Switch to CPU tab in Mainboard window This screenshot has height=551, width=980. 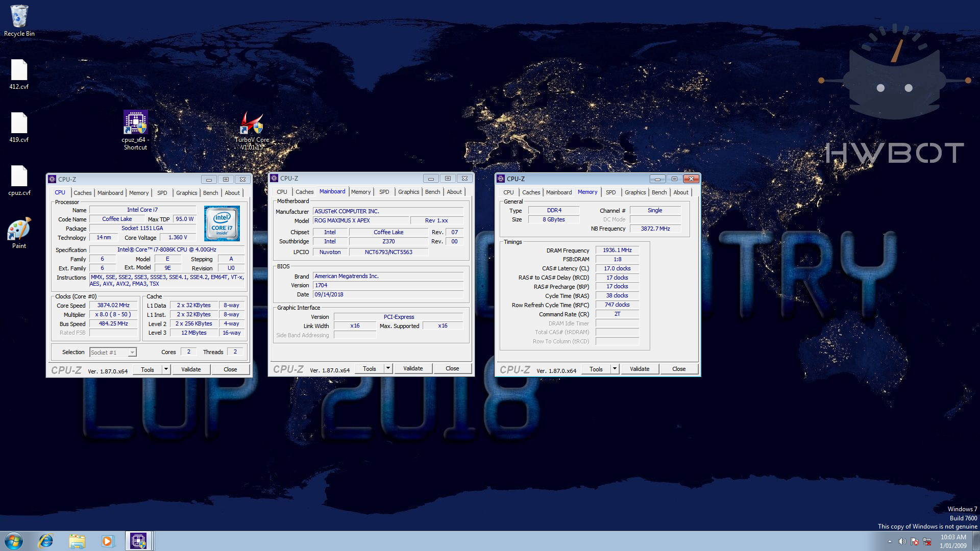coord(282,192)
